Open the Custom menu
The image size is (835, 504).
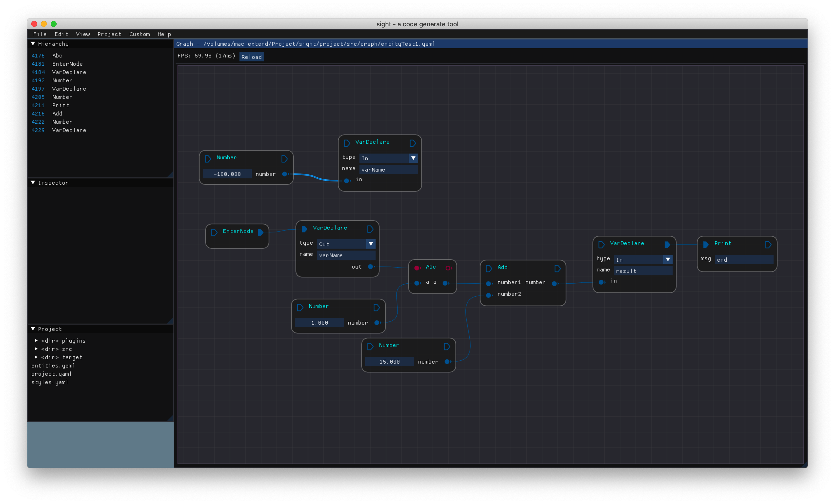coord(139,34)
